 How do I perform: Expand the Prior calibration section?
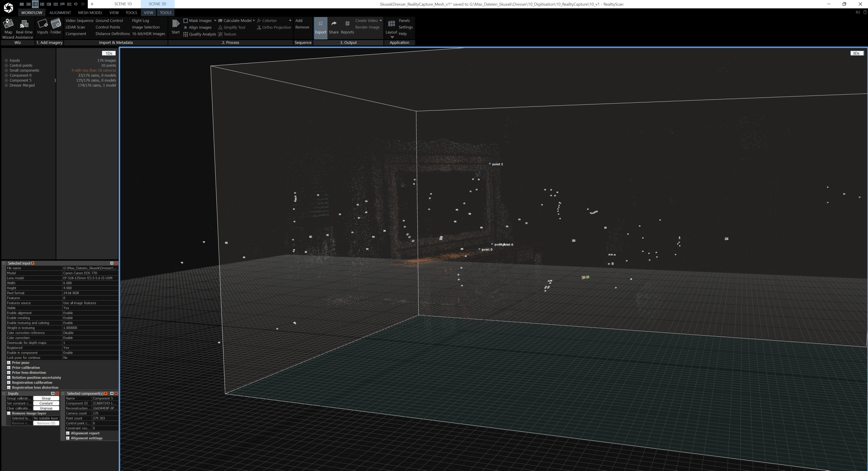pyautogui.click(x=9, y=368)
